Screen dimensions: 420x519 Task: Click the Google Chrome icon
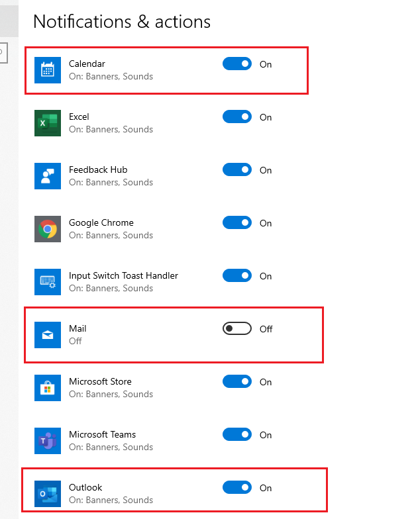[x=47, y=228]
